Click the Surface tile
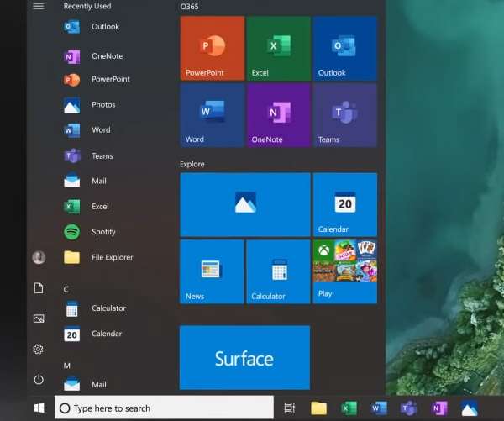Screen dimensions: 504x421 click(244, 358)
